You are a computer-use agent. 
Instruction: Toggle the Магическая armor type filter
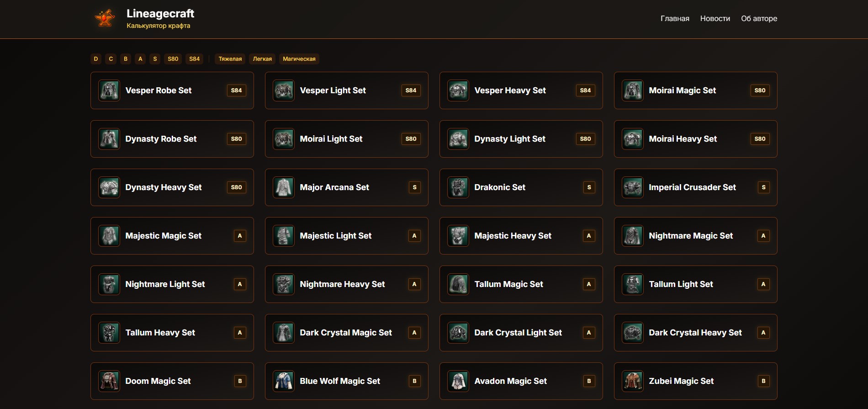pos(299,59)
